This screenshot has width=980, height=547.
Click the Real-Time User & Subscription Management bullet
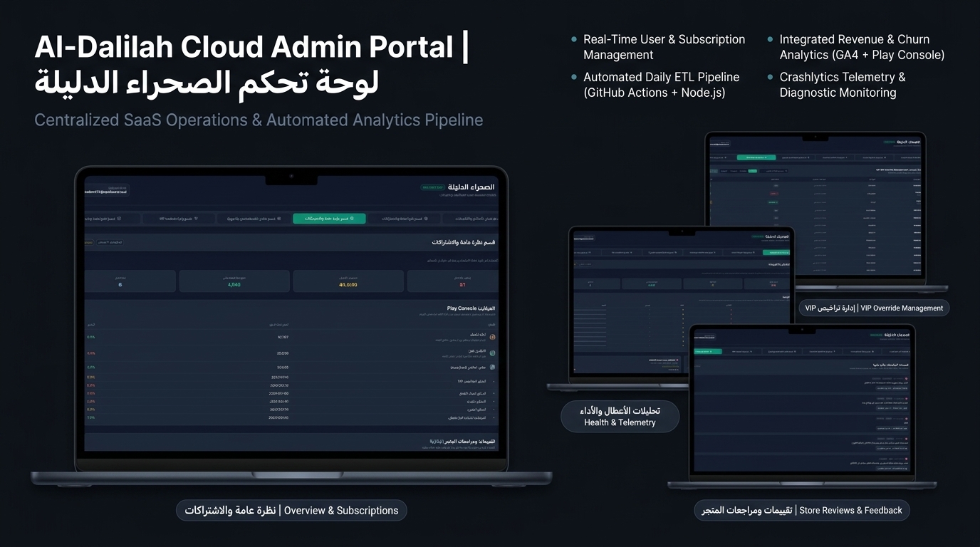[664, 47]
